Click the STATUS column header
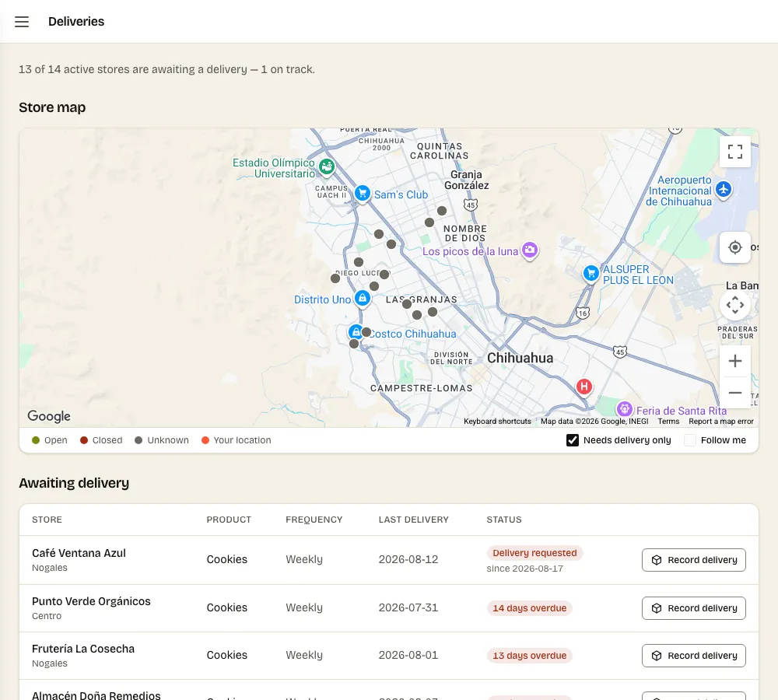Screen dimensions: 778x700 click(504, 520)
